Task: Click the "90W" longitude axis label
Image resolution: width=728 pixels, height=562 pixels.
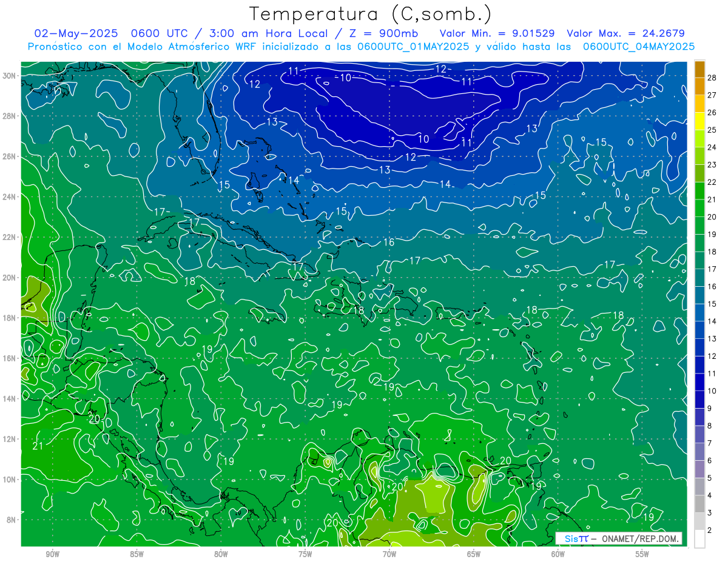Action: point(52,554)
